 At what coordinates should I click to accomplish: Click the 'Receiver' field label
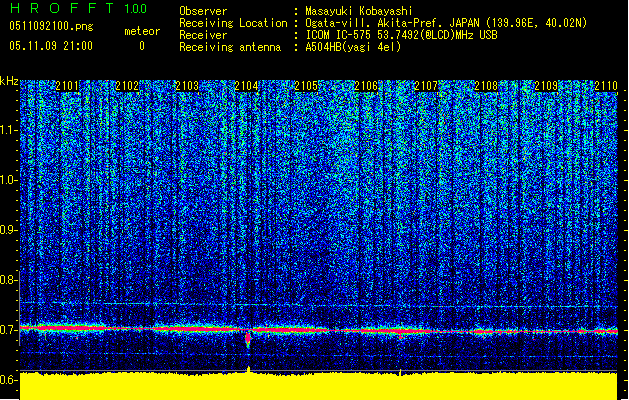click(203, 35)
